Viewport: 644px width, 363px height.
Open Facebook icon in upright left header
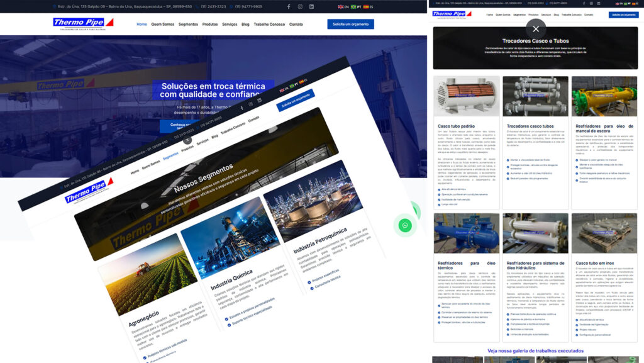pos(289,6)
